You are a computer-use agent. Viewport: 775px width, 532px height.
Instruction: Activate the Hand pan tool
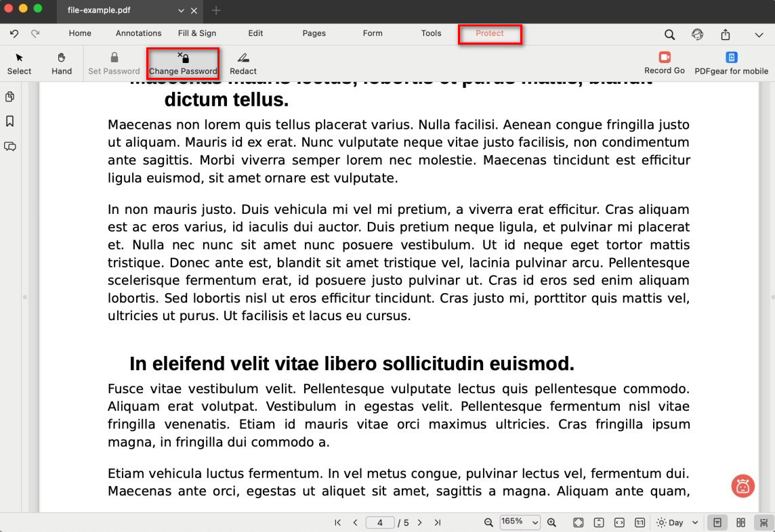[62, 64]
